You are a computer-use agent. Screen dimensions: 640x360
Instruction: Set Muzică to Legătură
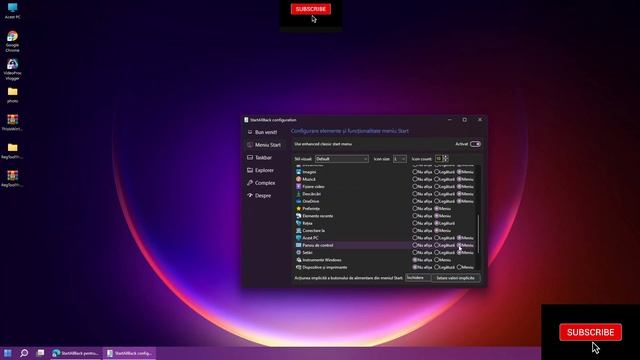437,179
